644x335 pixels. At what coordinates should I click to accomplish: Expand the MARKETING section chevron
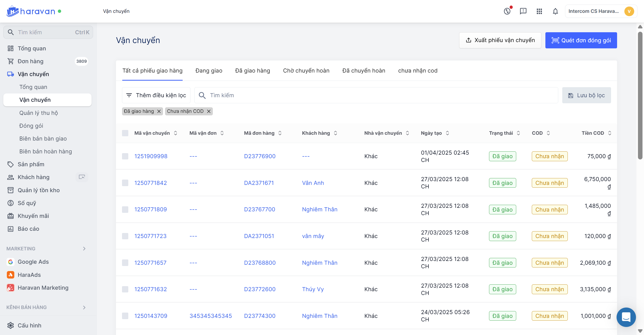(x=84, y=249)
